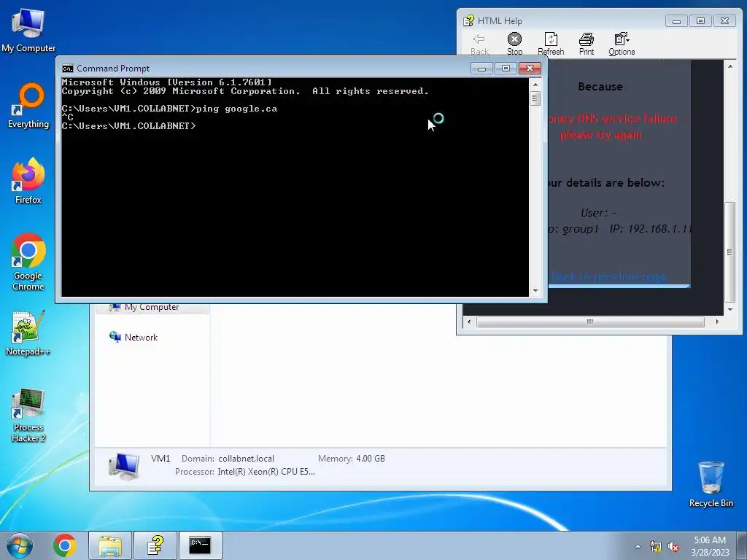Viewport: 747px width, 560px height.
Task: Click the VM1 computer icon in details pane
Action: [x=124, y=466]
